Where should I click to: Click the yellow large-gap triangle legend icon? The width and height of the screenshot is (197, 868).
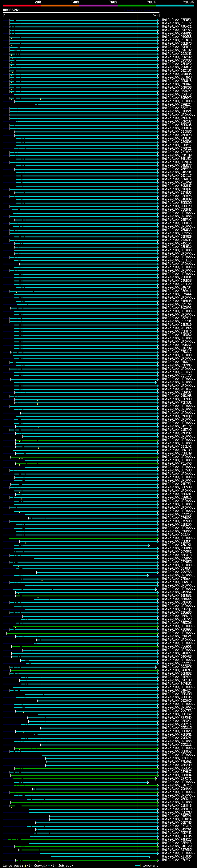tap(25, 866)
